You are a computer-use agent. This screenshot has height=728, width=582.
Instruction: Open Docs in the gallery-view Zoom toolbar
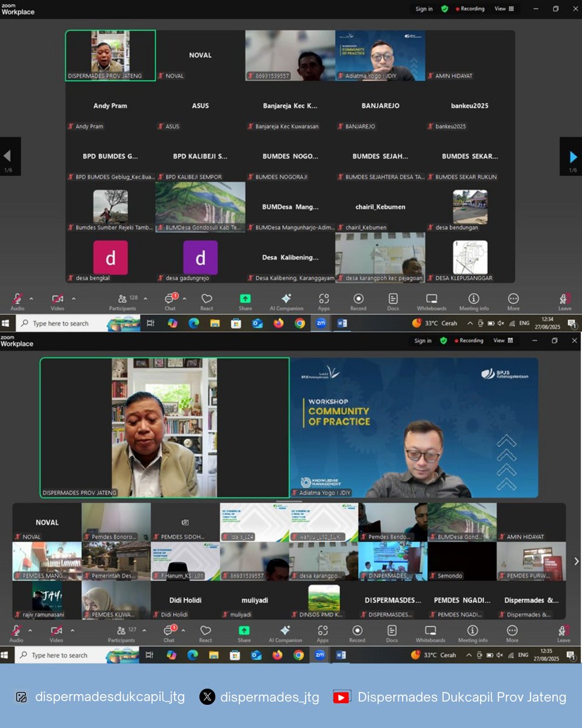pyautogui.click(x=393, y=302)
